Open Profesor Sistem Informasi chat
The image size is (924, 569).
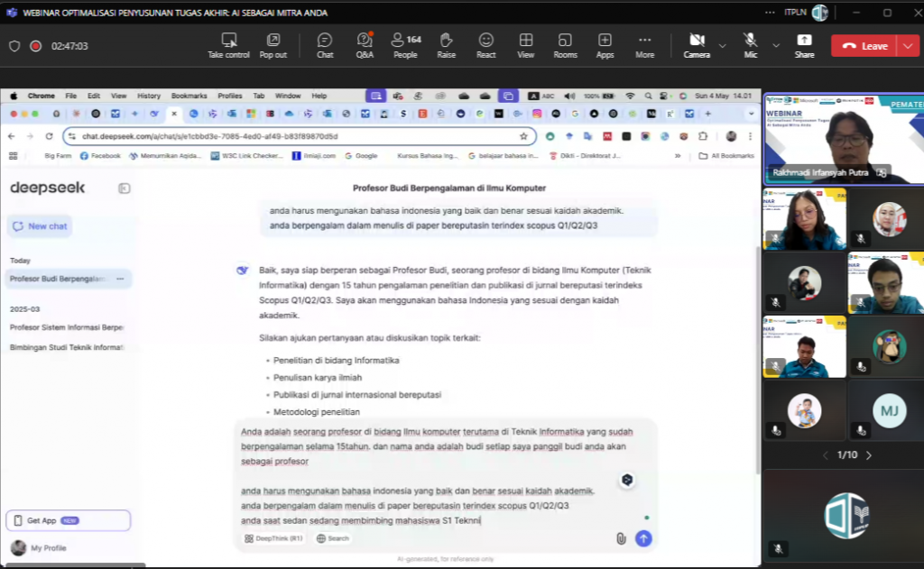[67, 327]
